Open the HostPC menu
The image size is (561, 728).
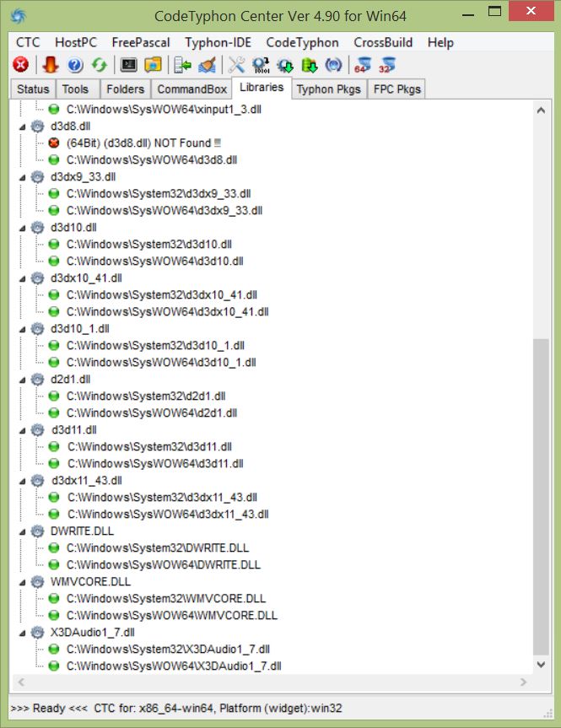(x=76, y=42)
